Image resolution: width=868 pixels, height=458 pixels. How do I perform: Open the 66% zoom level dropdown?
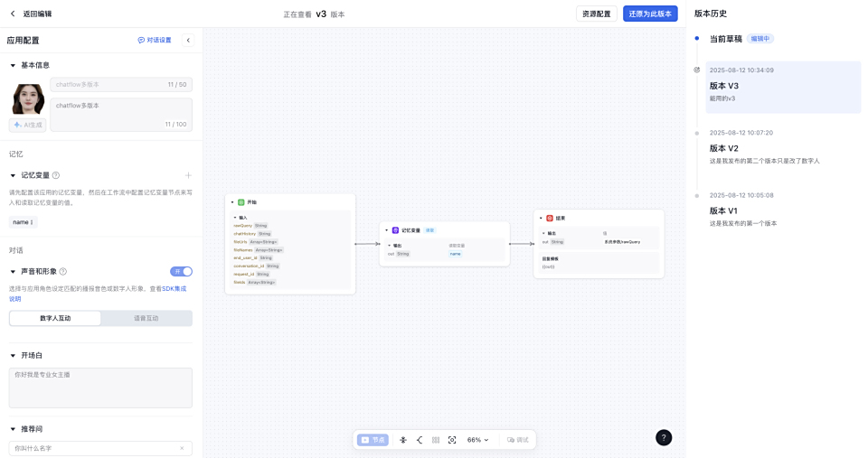(x=477, y=440)
